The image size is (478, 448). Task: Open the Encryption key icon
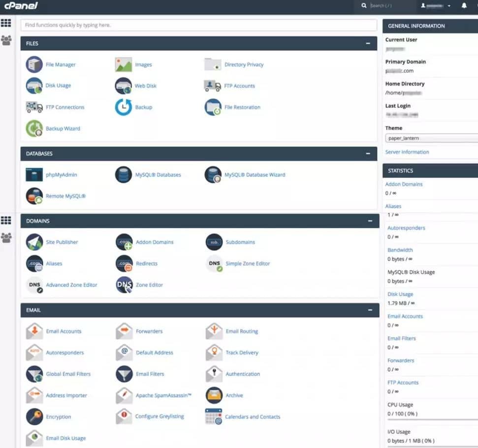tap(34, 417)
